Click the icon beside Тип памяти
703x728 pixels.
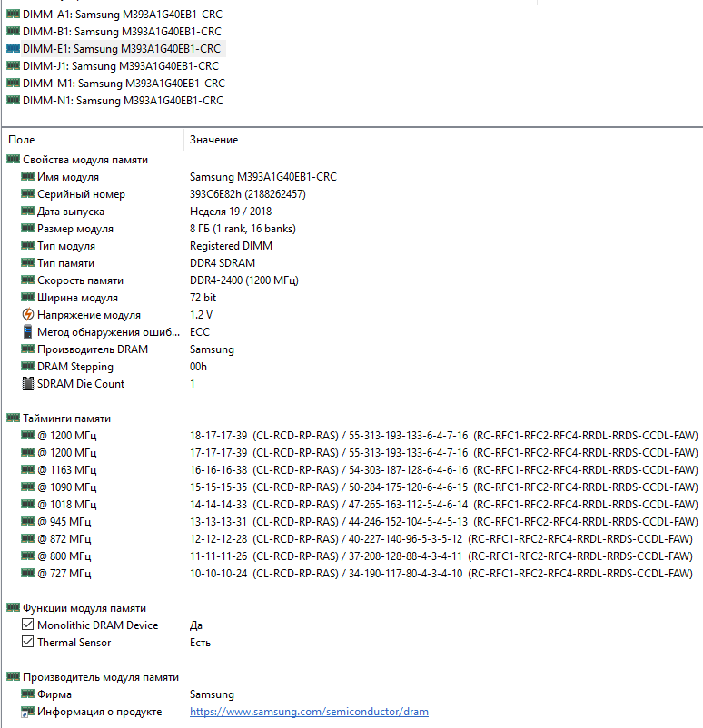coord(28,261)
